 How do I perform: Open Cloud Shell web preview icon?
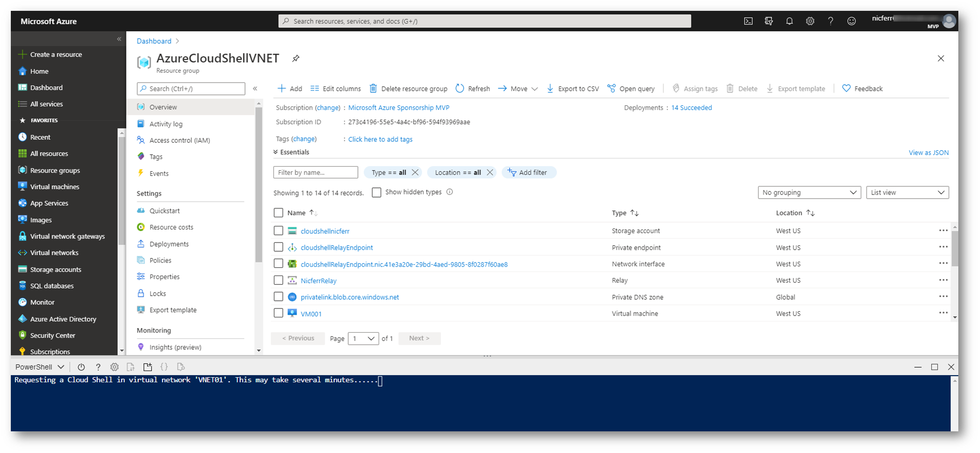[x=181, y=367]
